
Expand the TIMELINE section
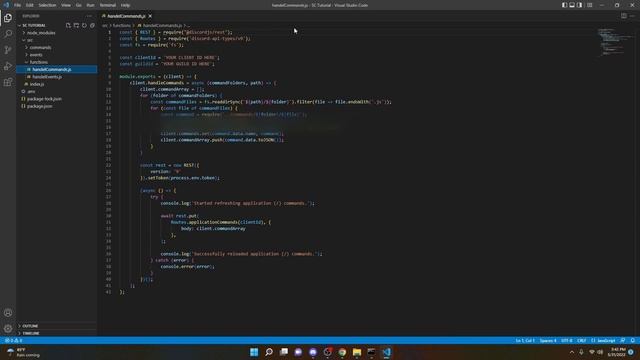(31, 333)
